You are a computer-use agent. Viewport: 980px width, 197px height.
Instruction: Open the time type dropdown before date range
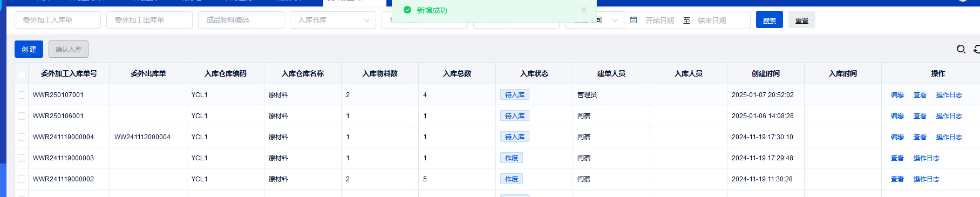coord(594,20)
